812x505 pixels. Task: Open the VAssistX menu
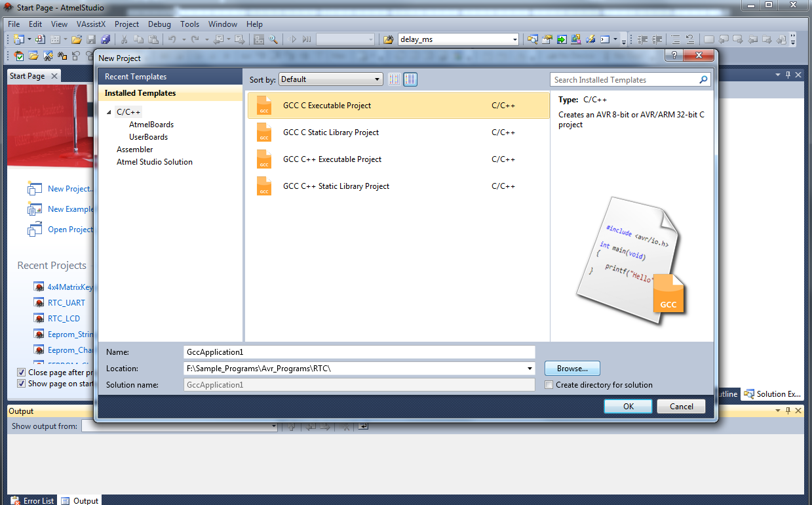pos(90,24)
